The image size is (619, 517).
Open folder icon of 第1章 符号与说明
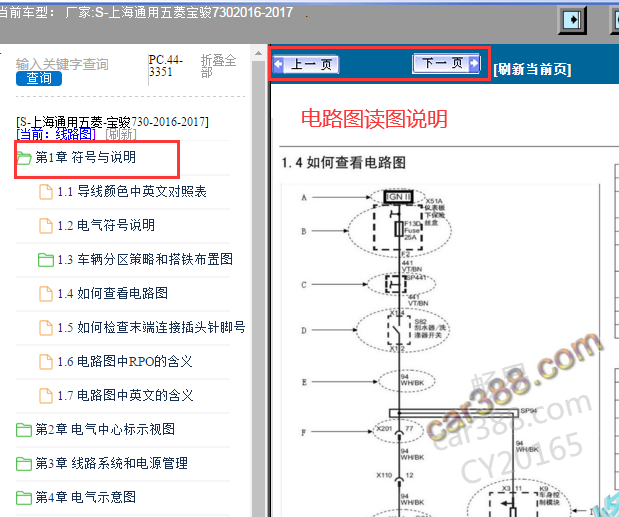24,158
